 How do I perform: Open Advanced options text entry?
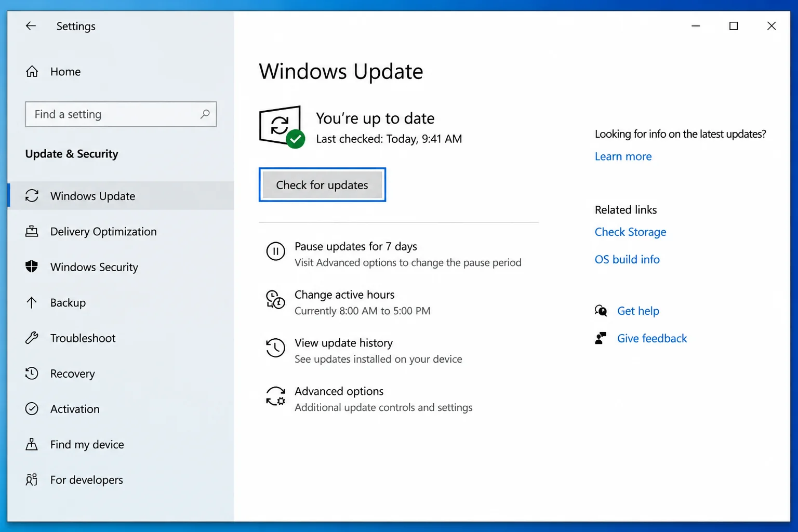click(339, 391)
